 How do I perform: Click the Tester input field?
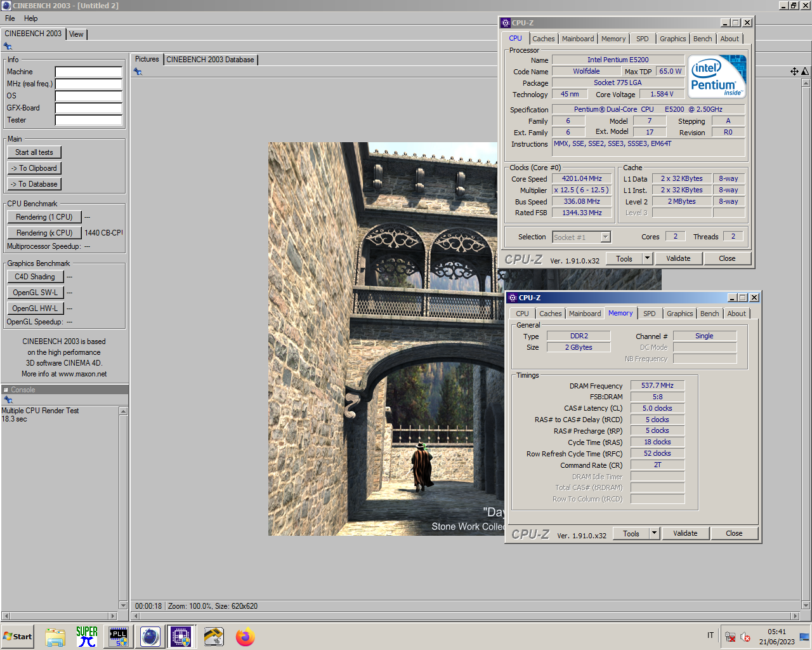[88, 120]
